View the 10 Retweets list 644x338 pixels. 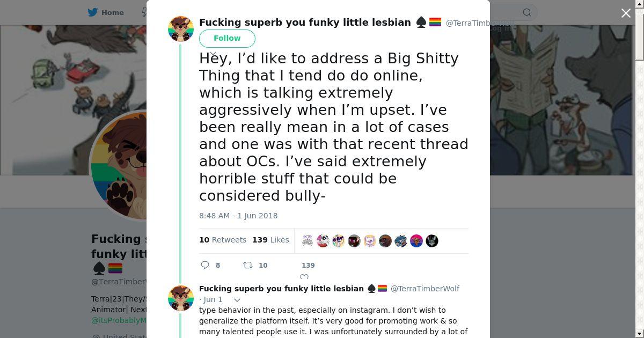(223, 240)
